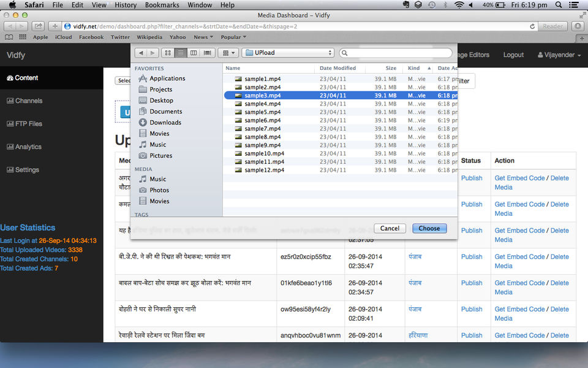Go back in the file dialog

tap(141, 53)
